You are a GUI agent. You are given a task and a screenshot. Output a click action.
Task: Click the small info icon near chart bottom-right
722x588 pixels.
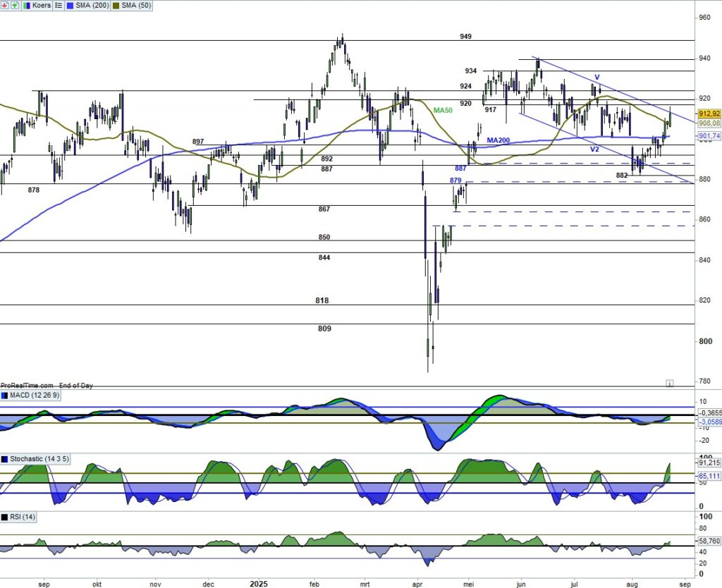pos(669,384)
